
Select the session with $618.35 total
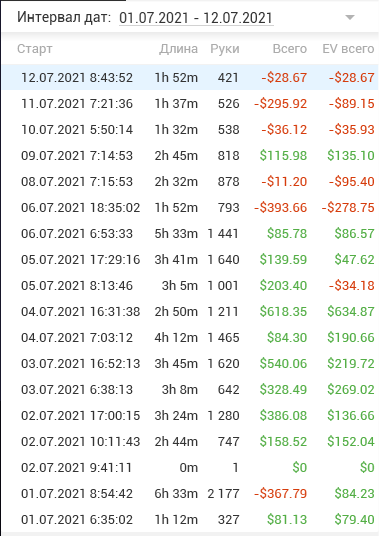[190, 311]
